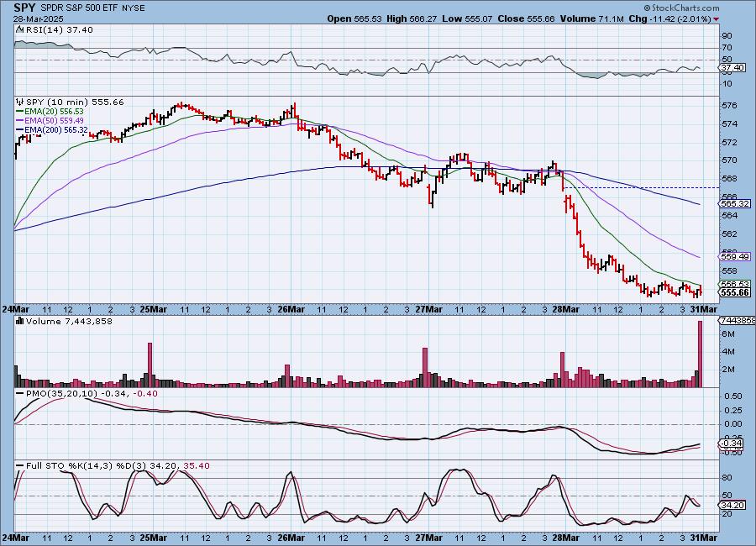Viewport: 756px width, 546px height.
Task: Click the volume spike bar at 25Mar open
Action: (150, 365)
